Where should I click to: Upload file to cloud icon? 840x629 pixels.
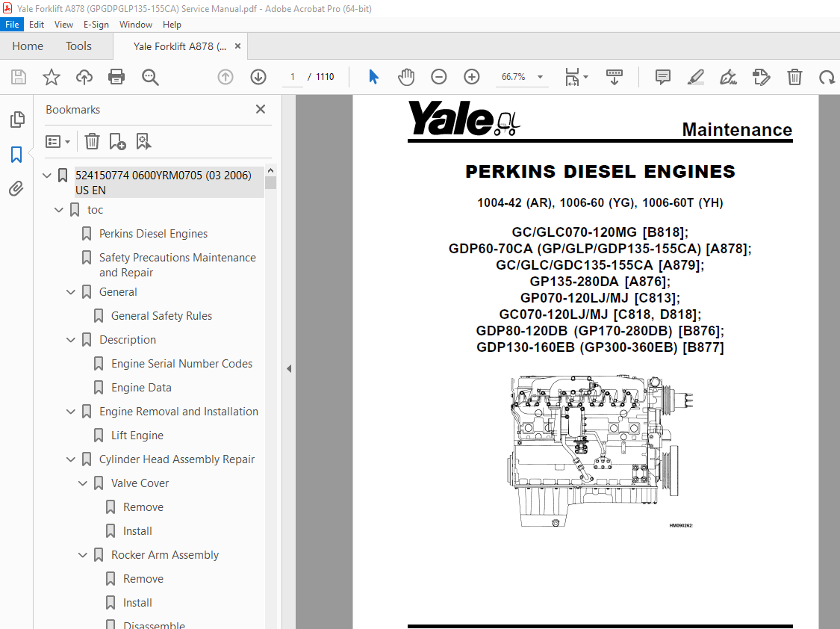coord(84,77)
